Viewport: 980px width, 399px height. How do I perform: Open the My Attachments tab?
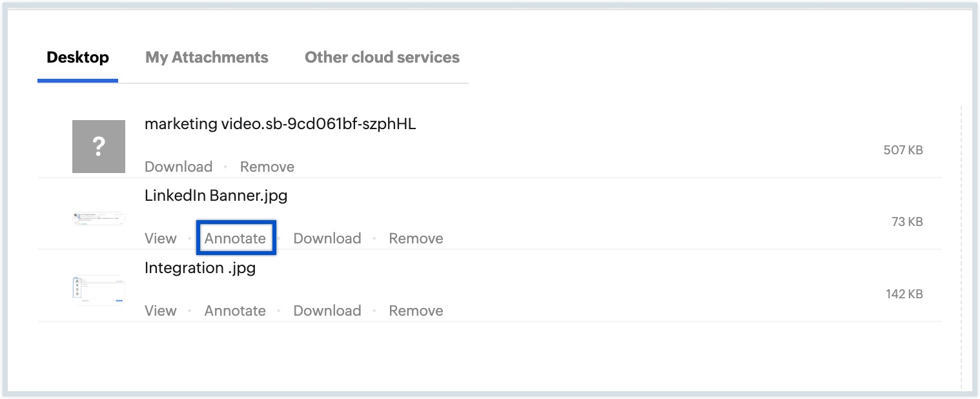coord(207,57)
